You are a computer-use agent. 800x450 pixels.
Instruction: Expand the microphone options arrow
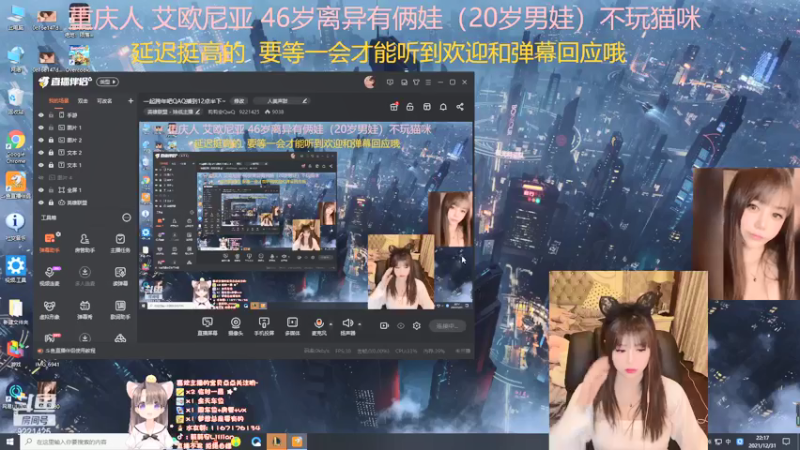click(x=331, y=324)
